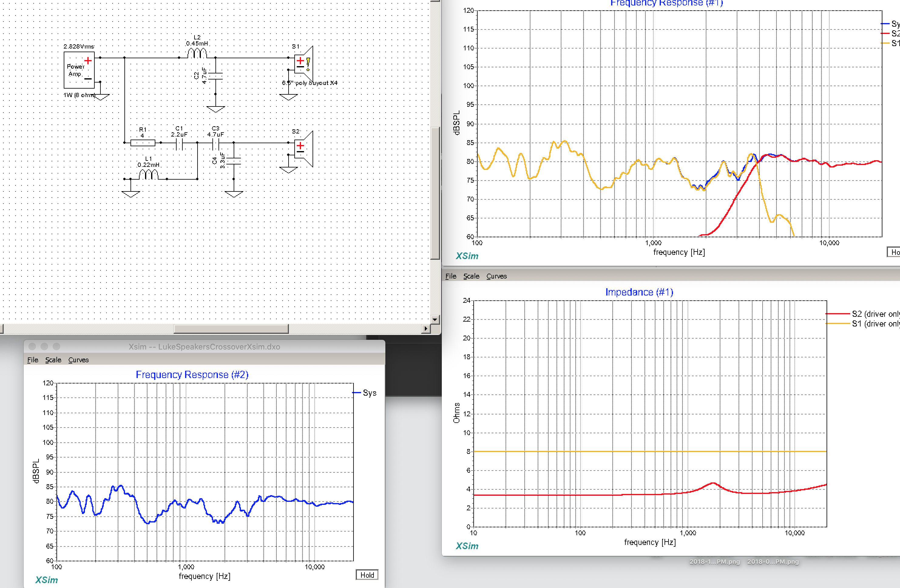Click the 2018-1...PM.png desktop file label
This screenshot has width=900, height=588.
pyautogui.click(x=714, y=562)
